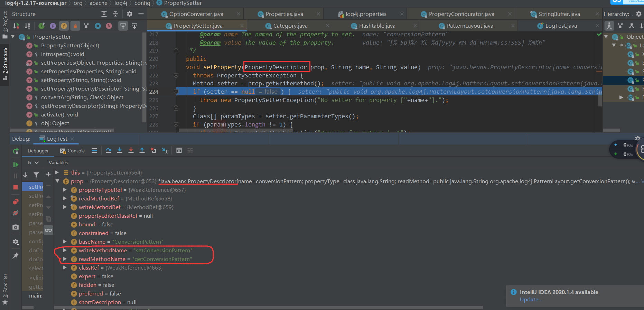Stop the debug session (red square)
Image resolution: width=644 pixels, height=310 pixels.
point(16,187)
